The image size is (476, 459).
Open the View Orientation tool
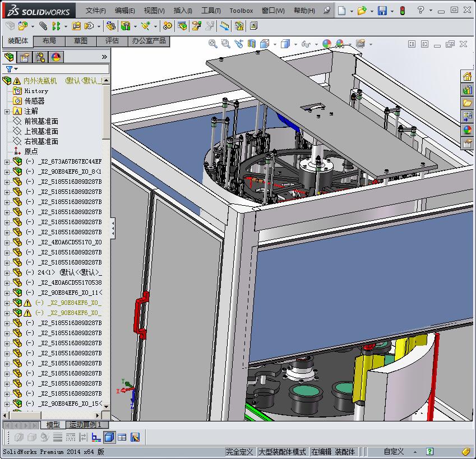(265, 44)
